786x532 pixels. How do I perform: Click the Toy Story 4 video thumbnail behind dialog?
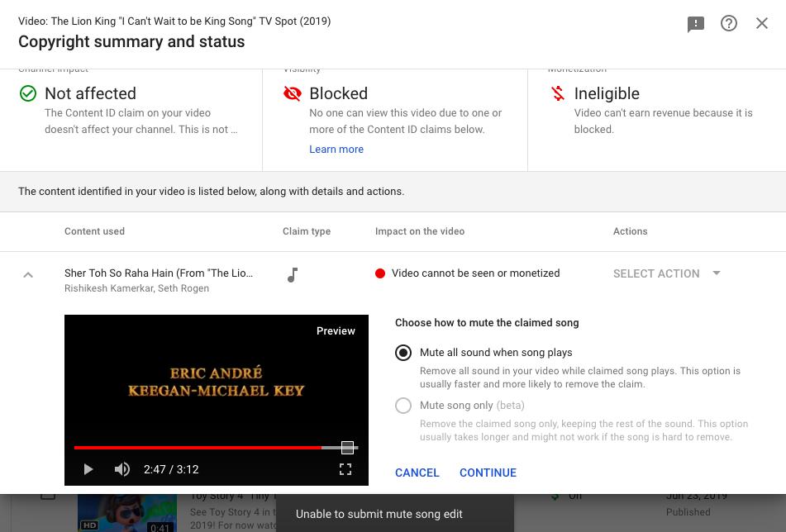(127, 513)
